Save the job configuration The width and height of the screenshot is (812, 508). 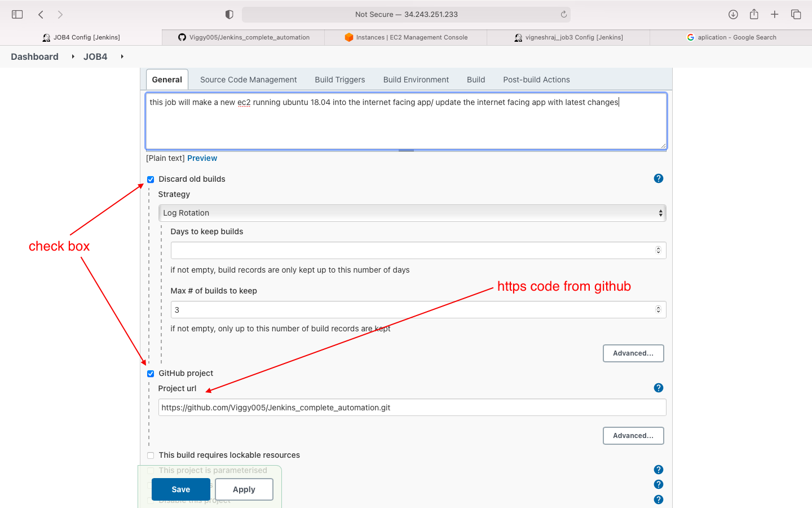pyautogui.click(x=181, y=489)
